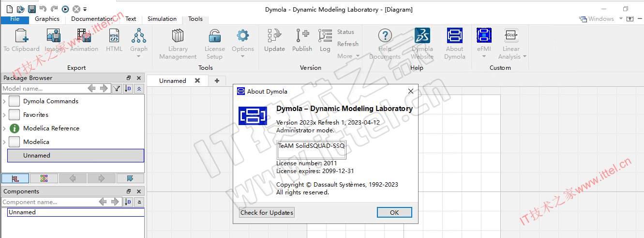The width and height of the screenshot is (644, 238).
Task: Toggle description sorting button in Package Browser
Action: [128, 88]
